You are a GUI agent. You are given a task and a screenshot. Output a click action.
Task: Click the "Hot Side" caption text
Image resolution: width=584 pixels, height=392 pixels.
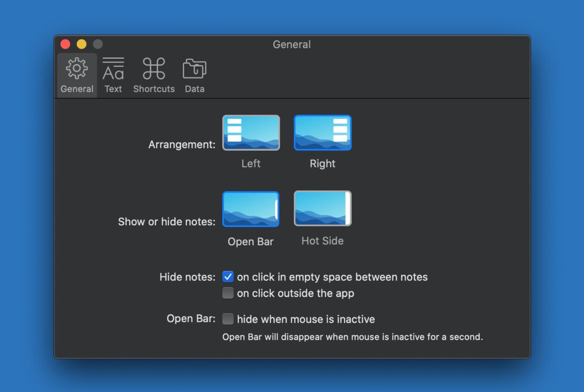click(322, 241)
